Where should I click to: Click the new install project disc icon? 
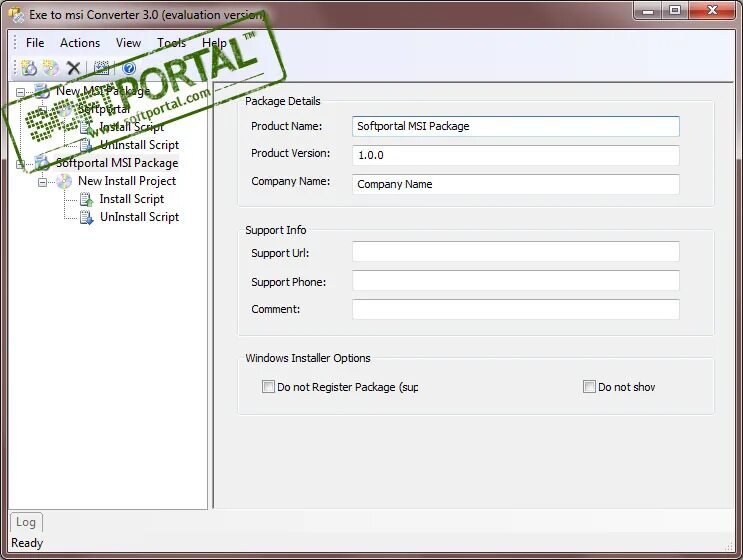(x=50, y=68)
